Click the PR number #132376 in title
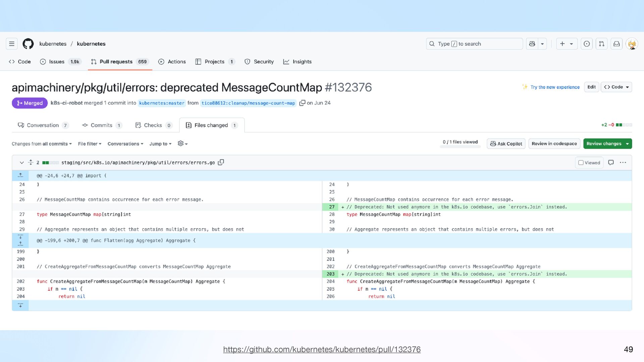 point(348,87)
